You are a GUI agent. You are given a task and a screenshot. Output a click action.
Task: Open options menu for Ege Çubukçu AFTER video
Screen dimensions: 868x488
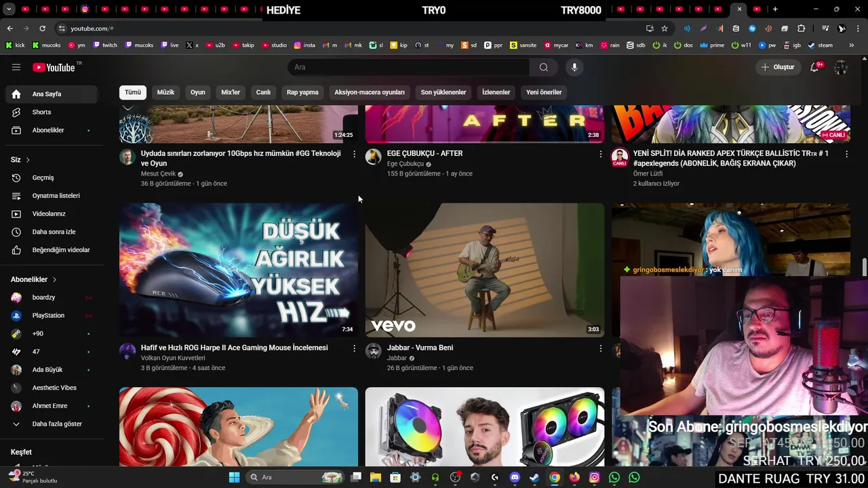click(x=600, y=155)
